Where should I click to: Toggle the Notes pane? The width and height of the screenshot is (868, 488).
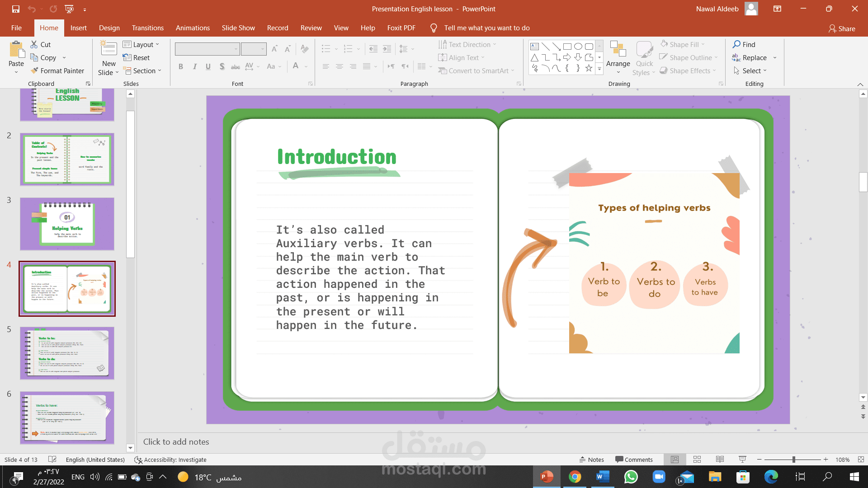tap(591, 460)
